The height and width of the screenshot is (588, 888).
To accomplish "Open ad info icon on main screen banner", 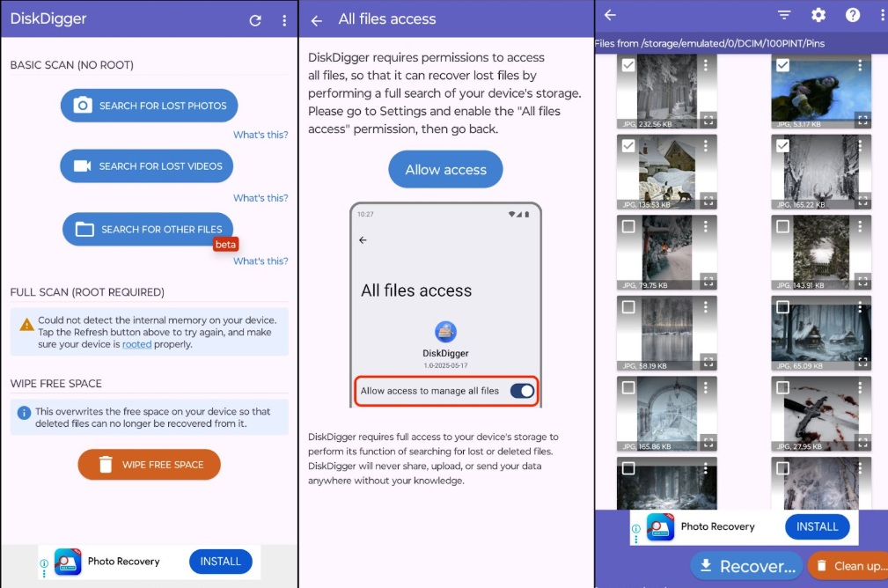I will coord(44,563).
